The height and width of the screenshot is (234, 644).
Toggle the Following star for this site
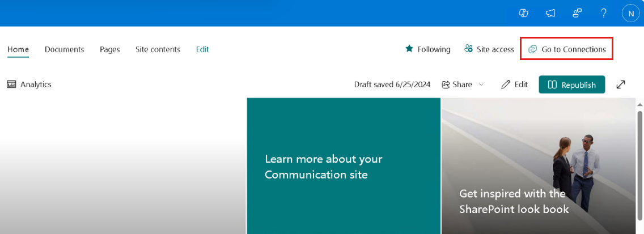click(x=409, y=49)
